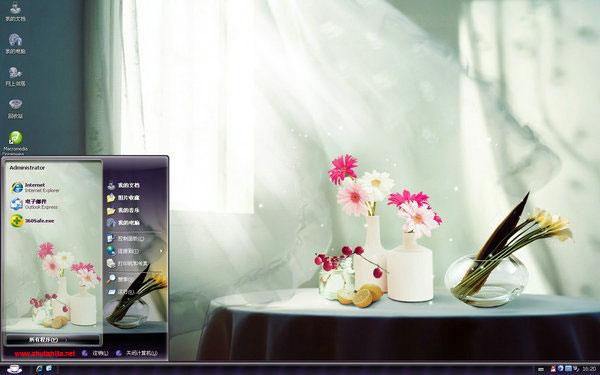600x375 pixels.
Task: Click the teacup Start button
Action: pos(15,368)
